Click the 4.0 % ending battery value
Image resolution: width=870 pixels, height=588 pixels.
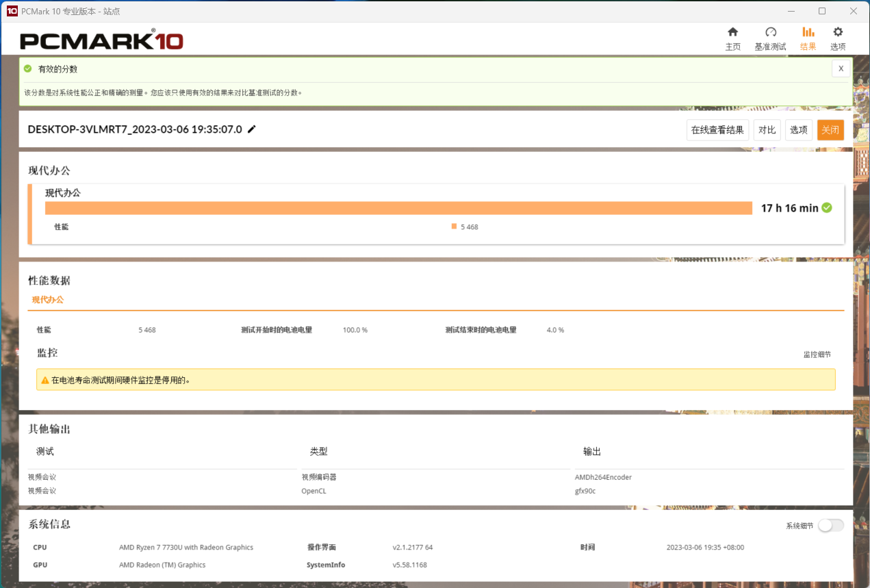coord(555,330)
